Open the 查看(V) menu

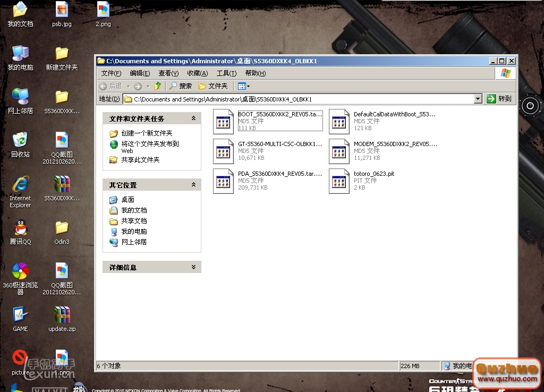coord(168,73)
